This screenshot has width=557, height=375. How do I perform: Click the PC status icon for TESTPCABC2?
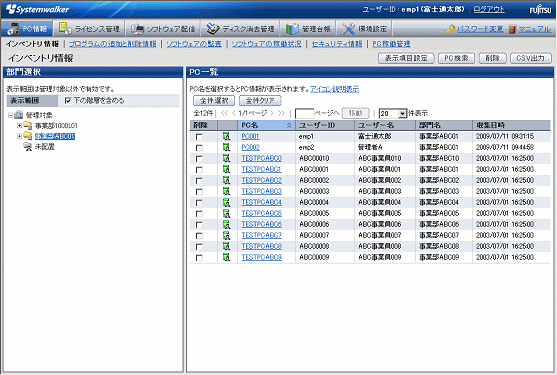click(226, 180)
